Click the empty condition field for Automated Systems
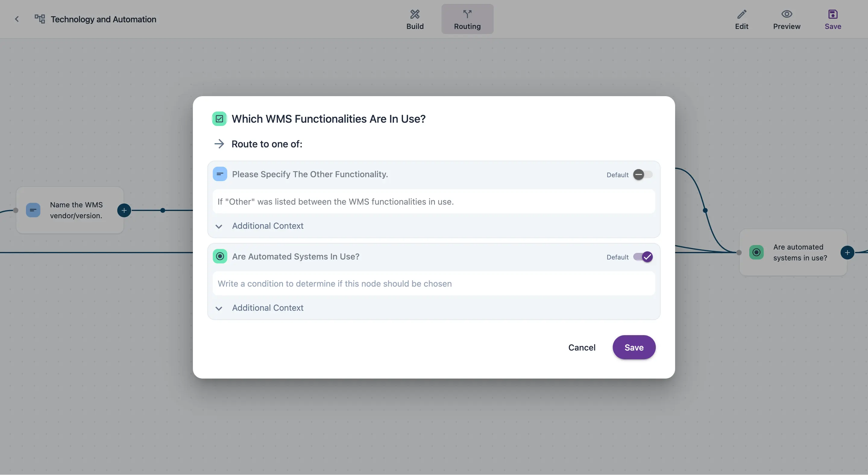868x475 pixels. tap(434, 284)
